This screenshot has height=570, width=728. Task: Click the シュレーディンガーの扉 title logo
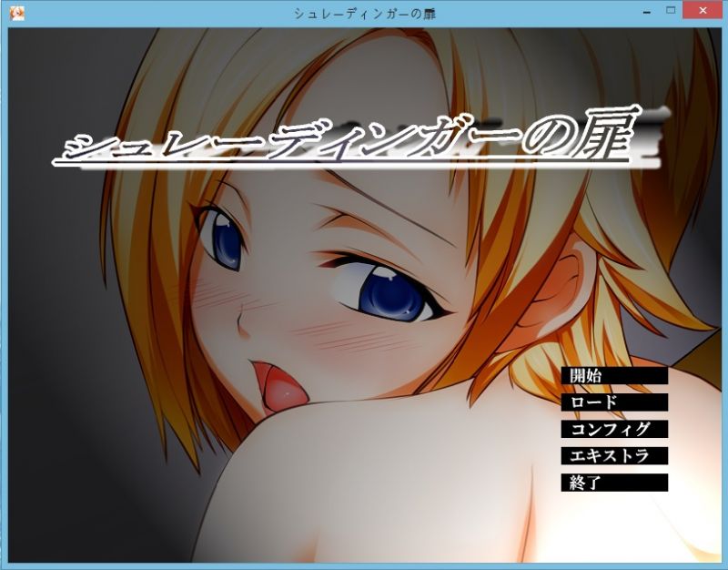[359, 139]
